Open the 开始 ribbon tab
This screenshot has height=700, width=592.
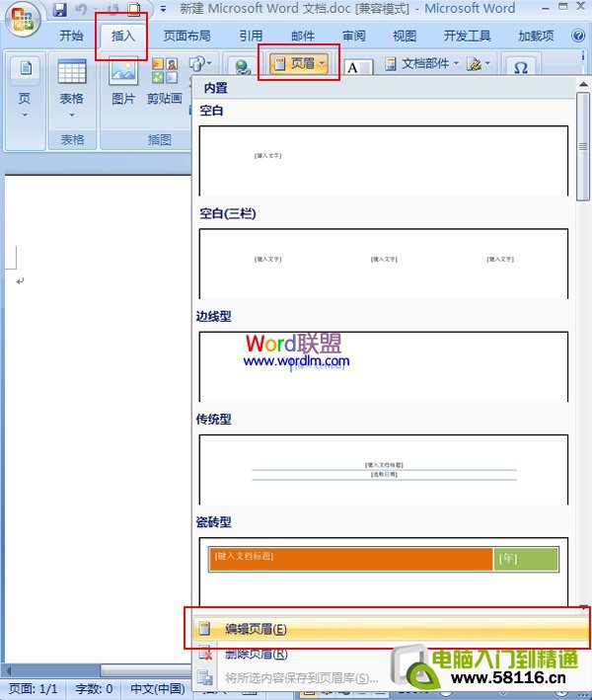coord(72,36)
